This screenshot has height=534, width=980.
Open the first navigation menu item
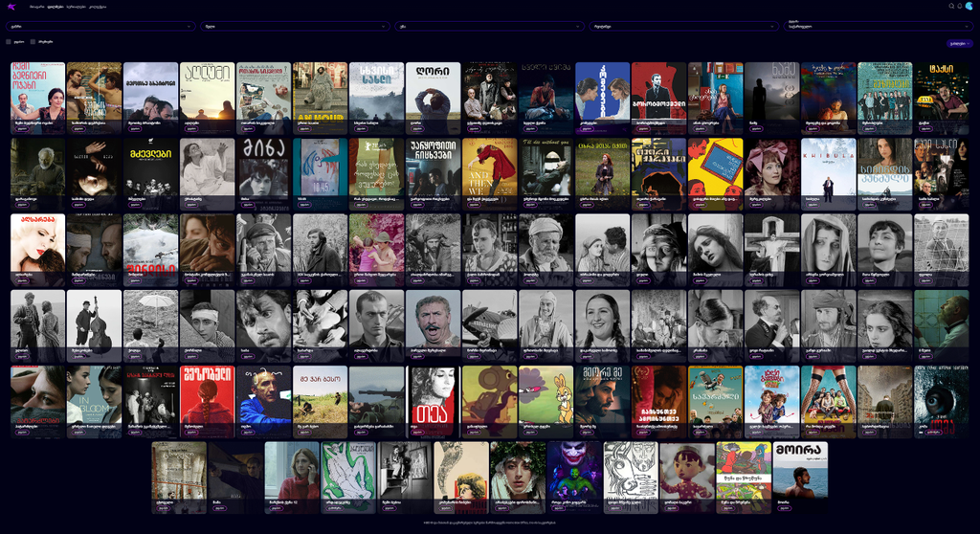pos(37,7)
